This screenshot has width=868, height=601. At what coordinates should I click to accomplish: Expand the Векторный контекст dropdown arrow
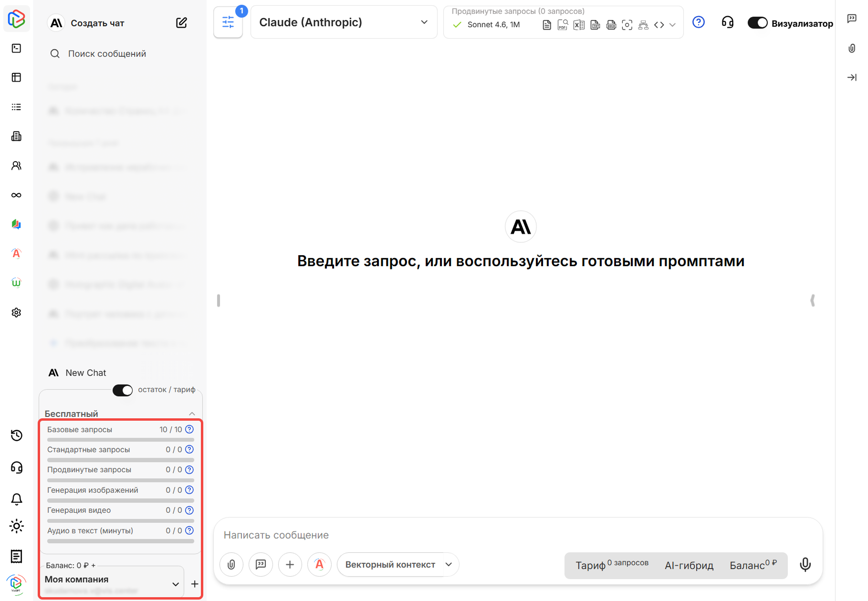pos(449,565)
